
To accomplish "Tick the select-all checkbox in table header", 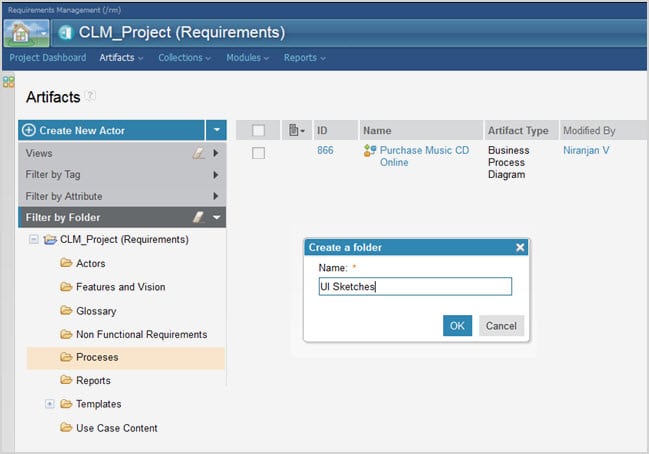I will [259, 131].
